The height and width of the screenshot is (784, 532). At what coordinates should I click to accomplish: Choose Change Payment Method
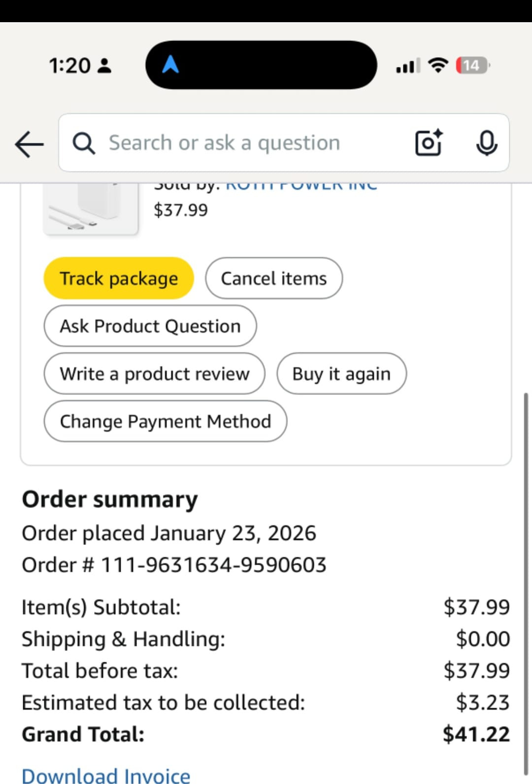[166, 422]
